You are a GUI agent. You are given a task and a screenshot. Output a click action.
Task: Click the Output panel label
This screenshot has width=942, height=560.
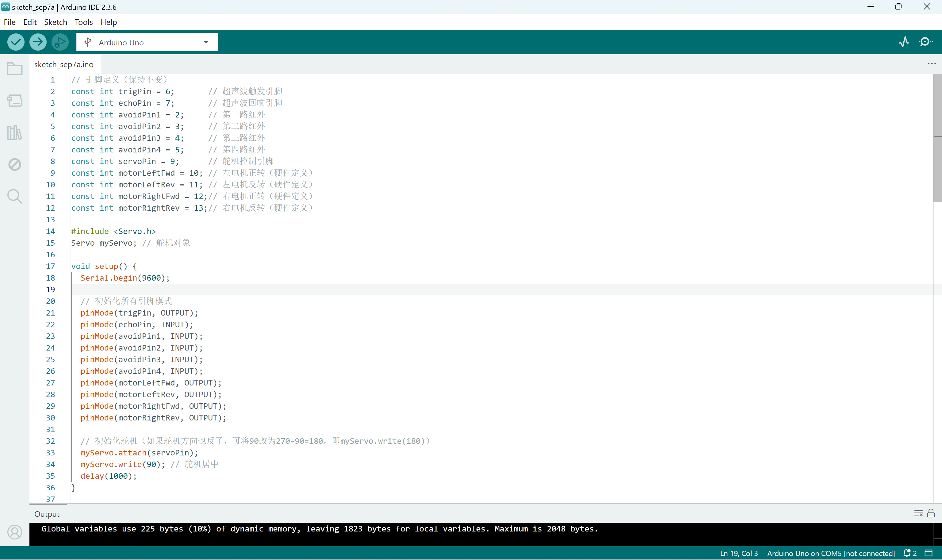[47, 514]
